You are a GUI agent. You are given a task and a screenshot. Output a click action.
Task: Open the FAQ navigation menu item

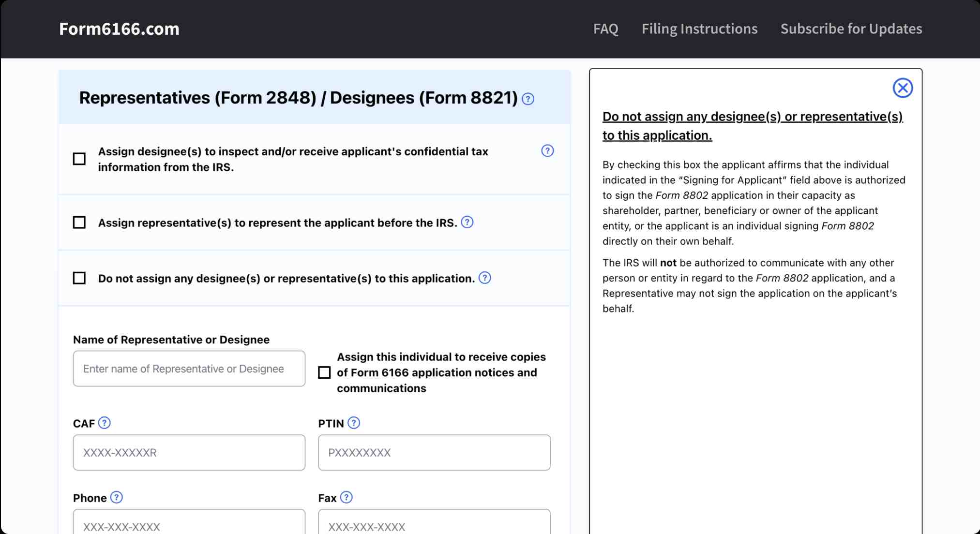pyautogui.click(x=606, y=29)
